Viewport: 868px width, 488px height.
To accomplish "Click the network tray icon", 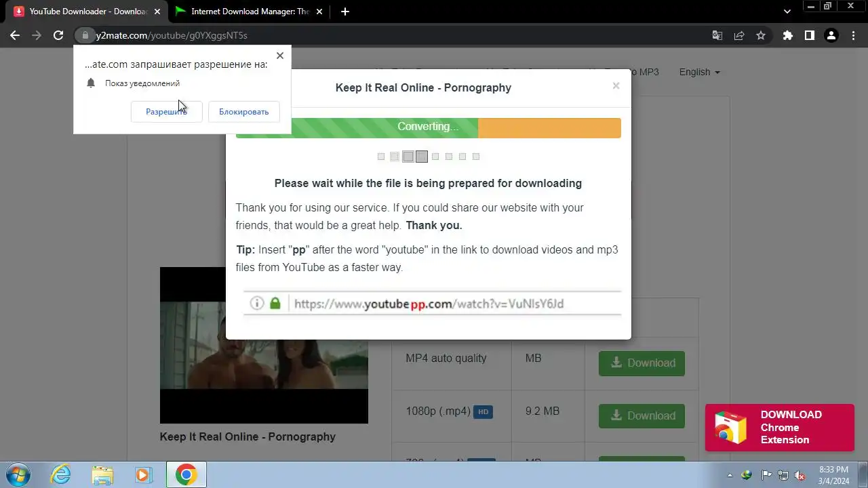I will click(783, 475).
